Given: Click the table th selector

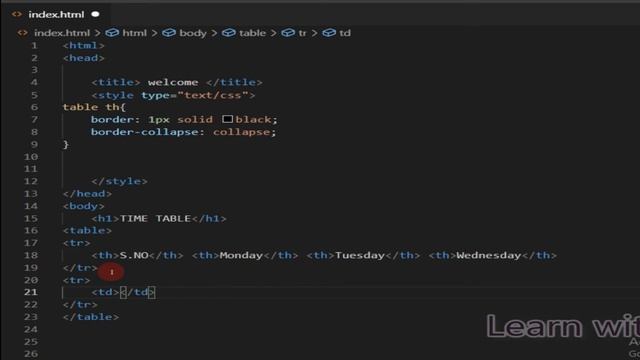Looking at the screenshot, I should [x=91, y=107].
